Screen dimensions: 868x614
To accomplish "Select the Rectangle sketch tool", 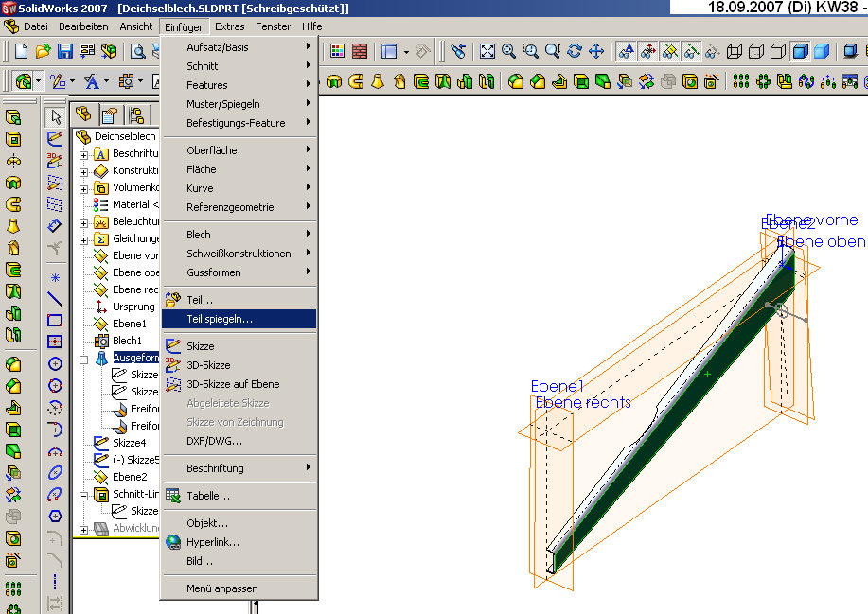I will pos(55,321).
